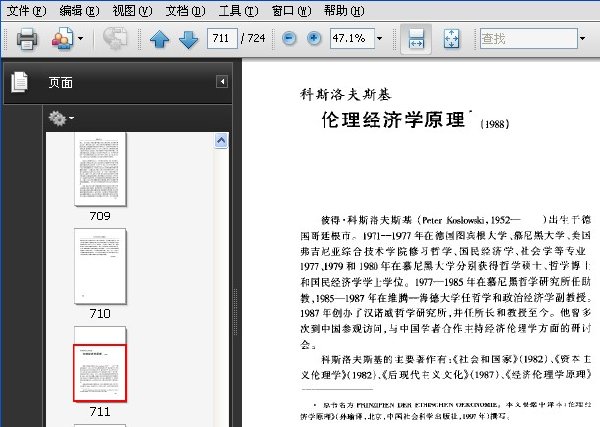Screen dimensions: 600x427
Task: Open the pages panel gear options menu
Action: coord(61,118)
